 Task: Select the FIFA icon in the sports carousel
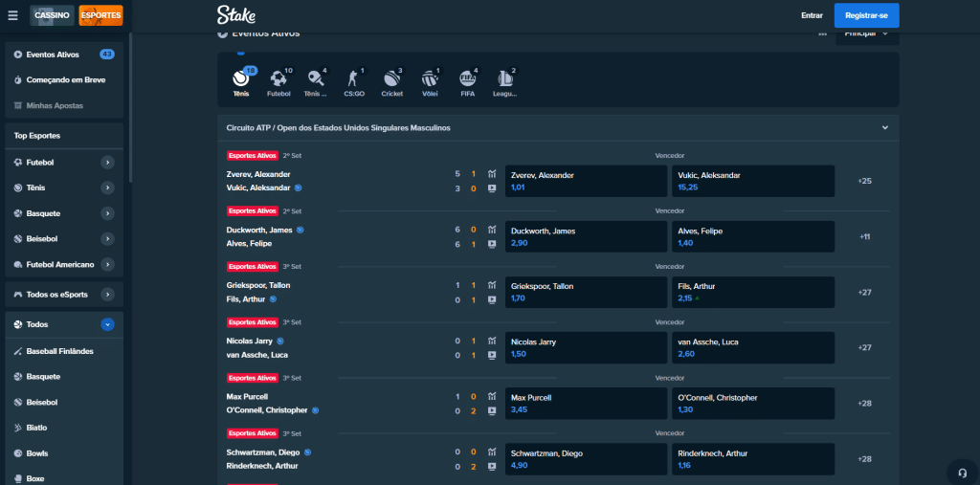(467, 80)
